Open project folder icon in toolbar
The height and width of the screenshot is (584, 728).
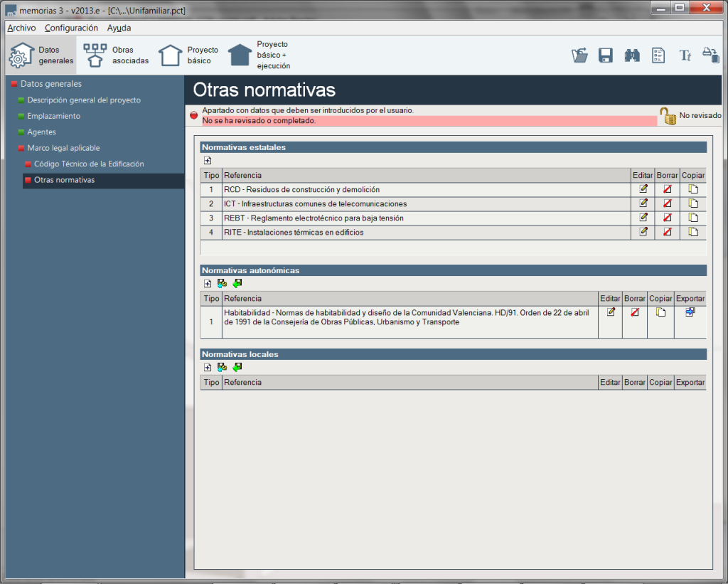pos(579,55)
